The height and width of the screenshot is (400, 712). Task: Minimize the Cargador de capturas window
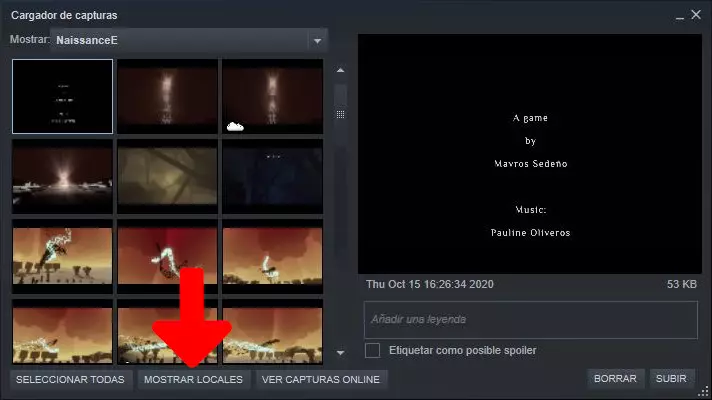point(680,16)
